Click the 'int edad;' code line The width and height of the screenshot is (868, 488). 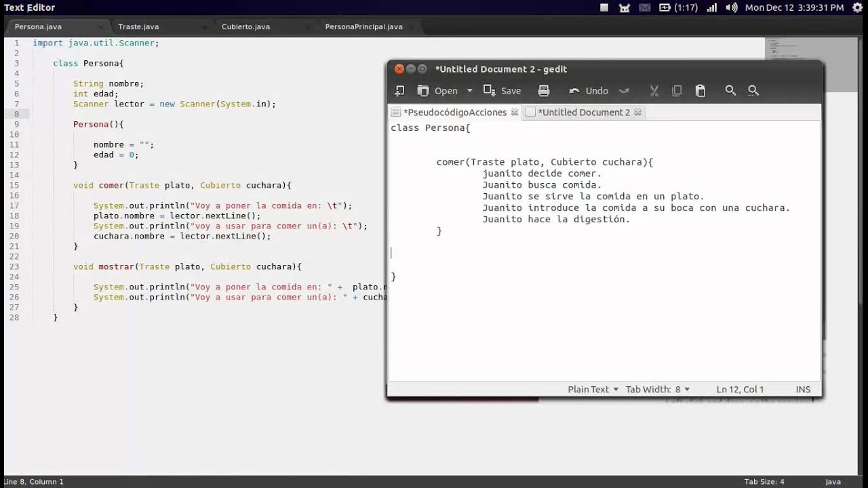[96, 94]
